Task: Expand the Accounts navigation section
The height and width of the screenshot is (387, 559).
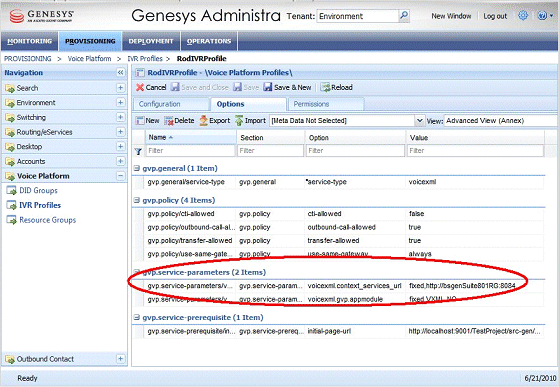Action: 120,161
